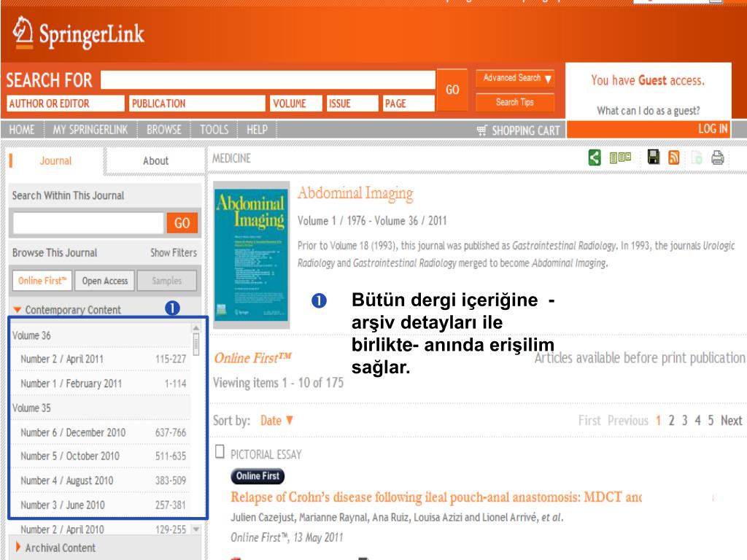Click the Online First badge
Viewport: 747px width, 560px height.
click(x=258, y=475)
